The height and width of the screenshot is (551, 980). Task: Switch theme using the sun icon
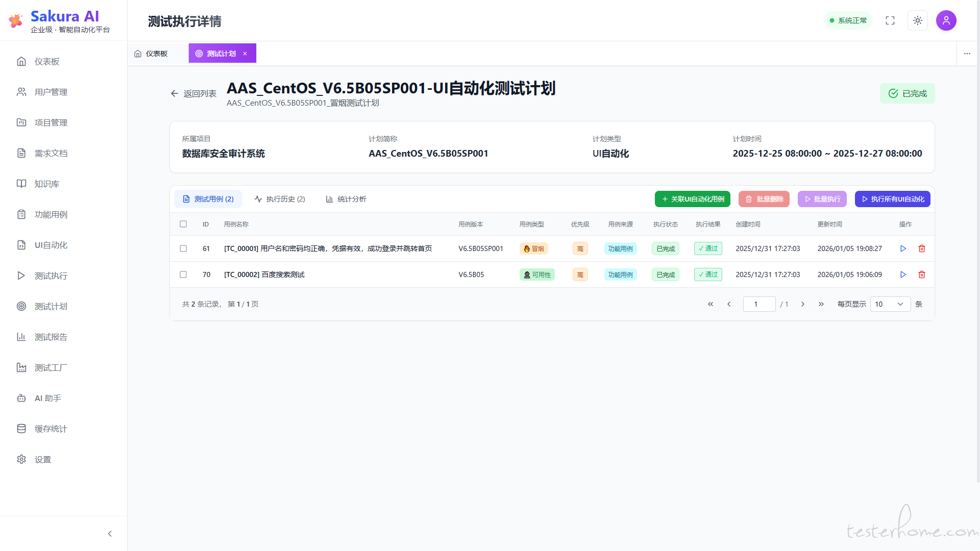click(x=918, y=20)
